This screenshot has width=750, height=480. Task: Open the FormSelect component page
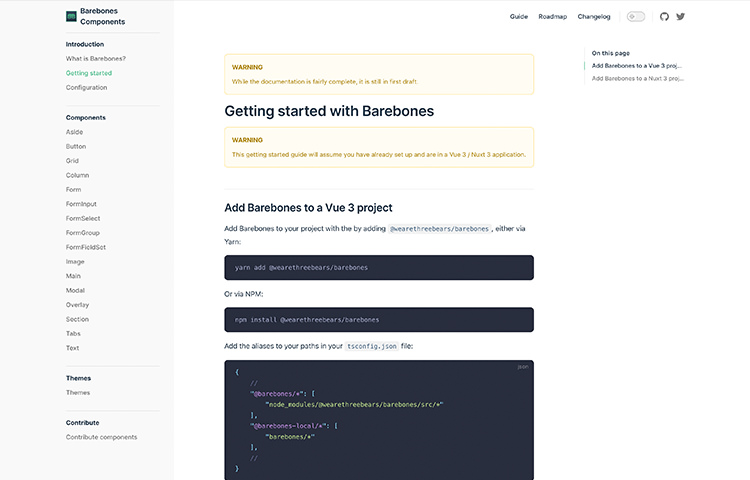pyautogui.click(x=83, y=218)
